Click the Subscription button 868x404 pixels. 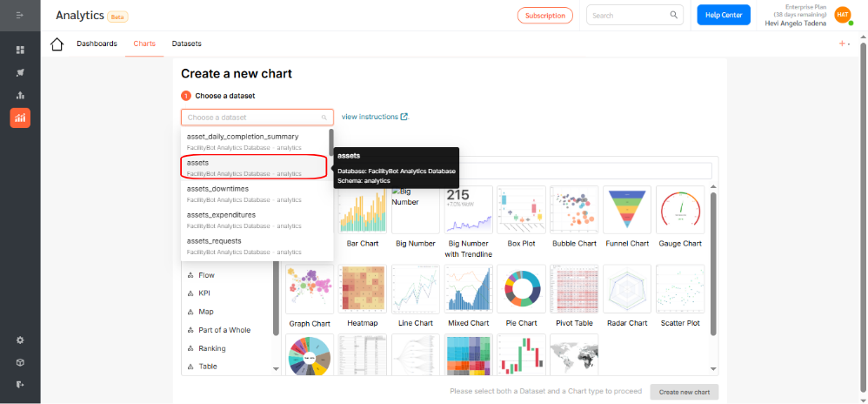[545, 16]
